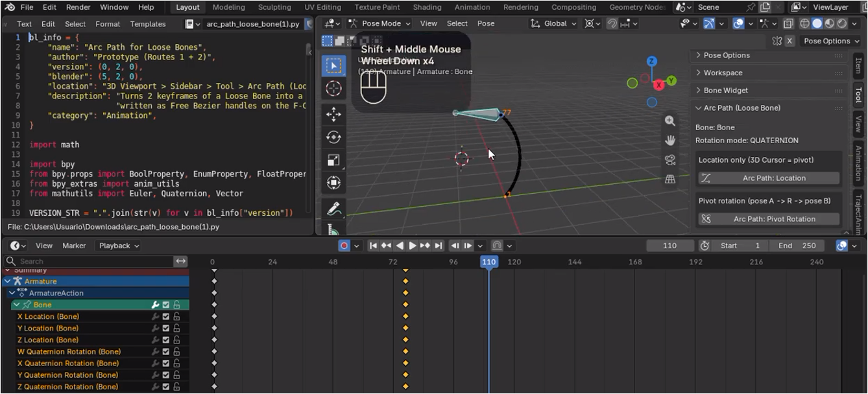Uncheck the Z Location (Bone) channel checkbox

click(166, 340)
